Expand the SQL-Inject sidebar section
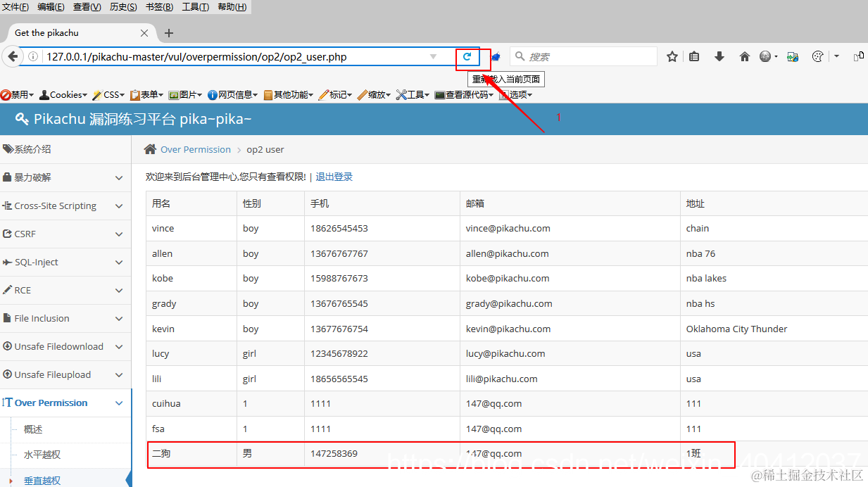Image resolution: width=868 pixels, height=487 pixels. (65, 262)
